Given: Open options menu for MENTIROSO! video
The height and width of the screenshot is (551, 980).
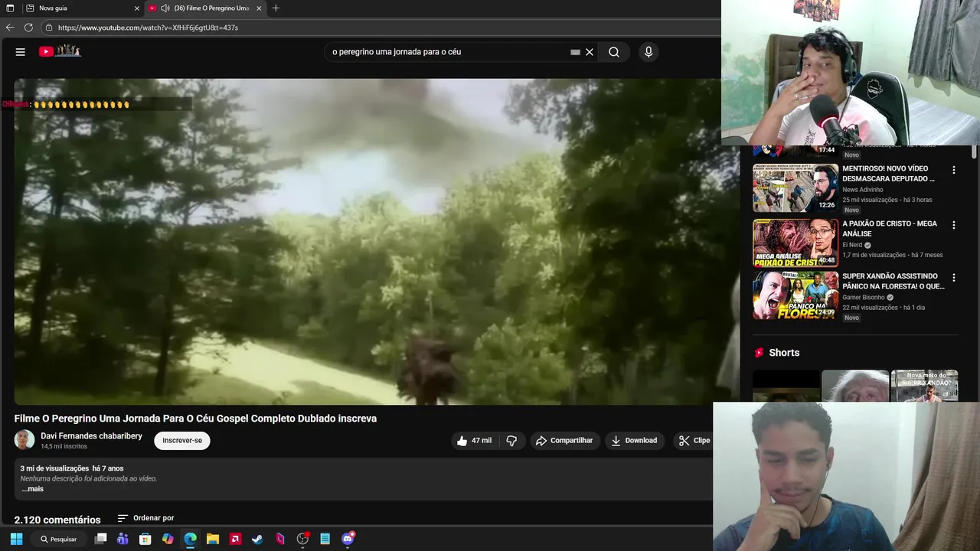Looking at the screenshot, I should [x=954, y=170].
